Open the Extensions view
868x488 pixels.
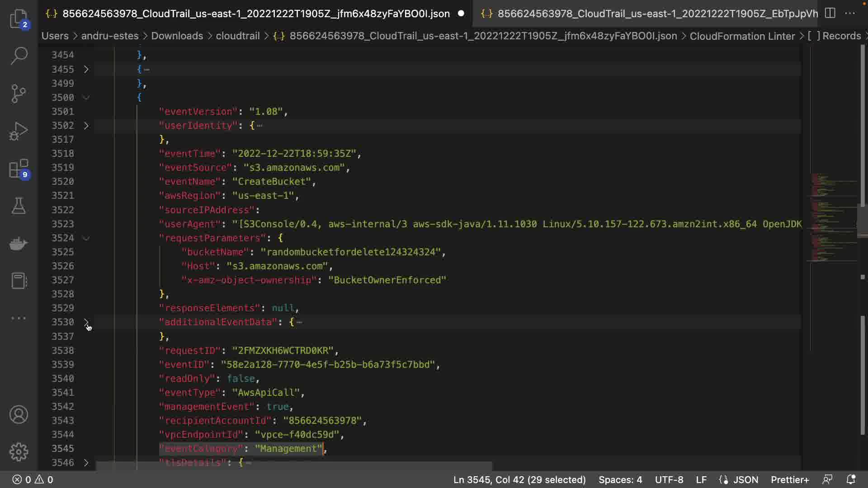click(19, 169)
